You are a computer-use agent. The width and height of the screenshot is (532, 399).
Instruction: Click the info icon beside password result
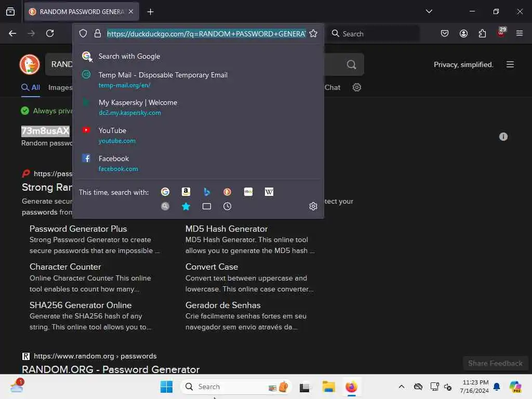tap(503, 137)
